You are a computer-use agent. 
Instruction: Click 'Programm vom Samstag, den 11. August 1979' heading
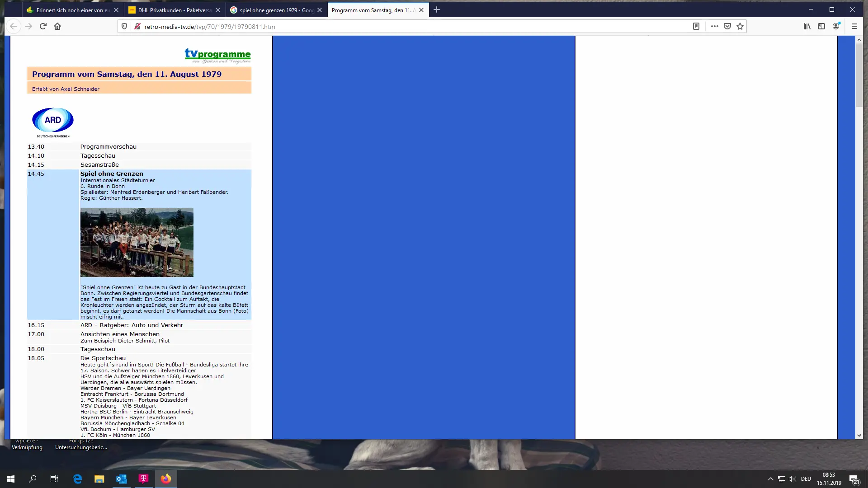click(127, 74)
